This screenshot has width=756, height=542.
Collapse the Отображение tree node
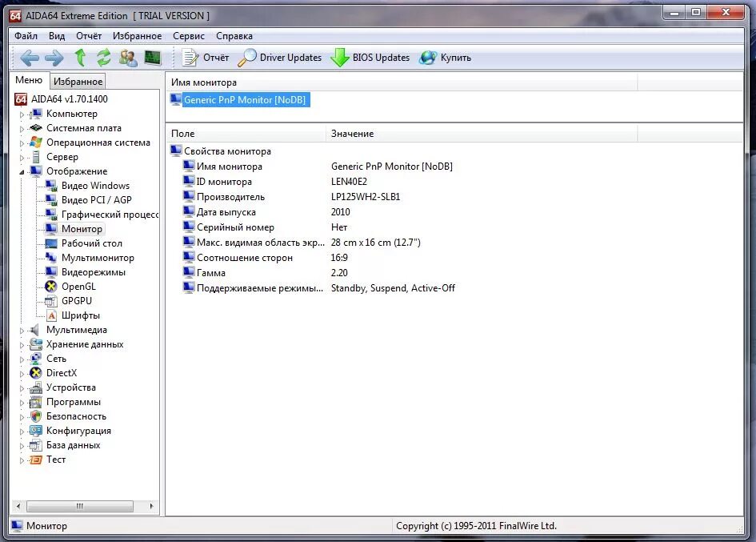tap(22, 172)
